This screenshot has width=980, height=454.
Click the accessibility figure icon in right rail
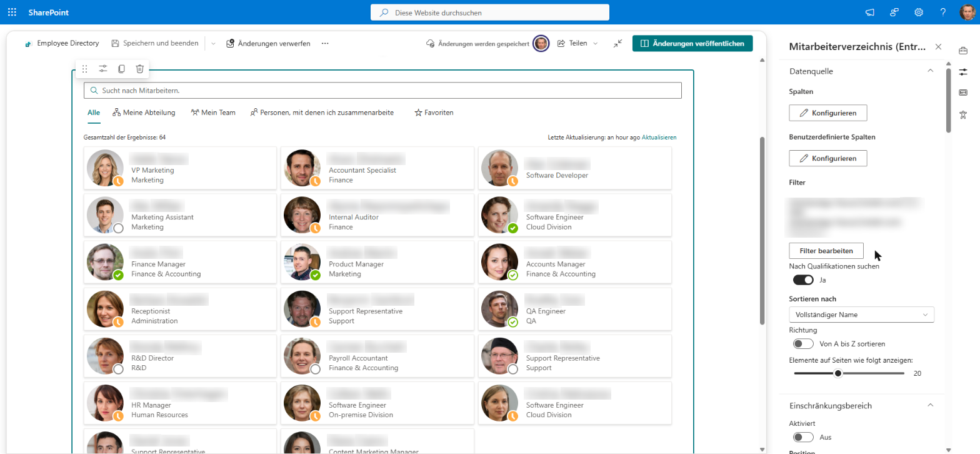[963, 114]
